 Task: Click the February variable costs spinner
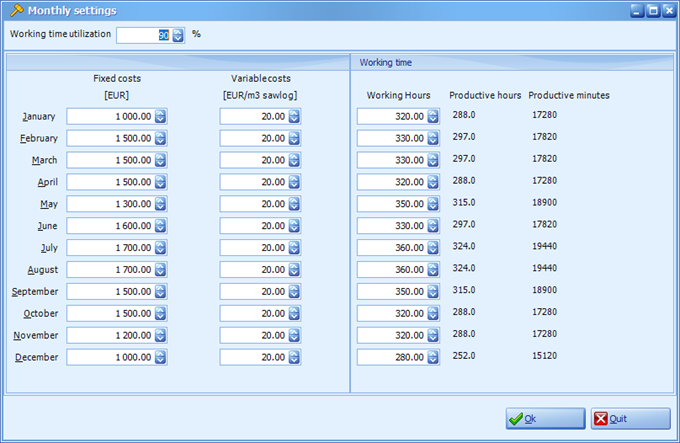294,138
